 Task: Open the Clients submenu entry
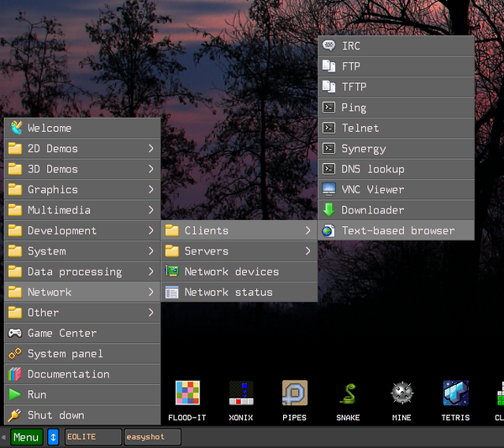coord(239,230)
